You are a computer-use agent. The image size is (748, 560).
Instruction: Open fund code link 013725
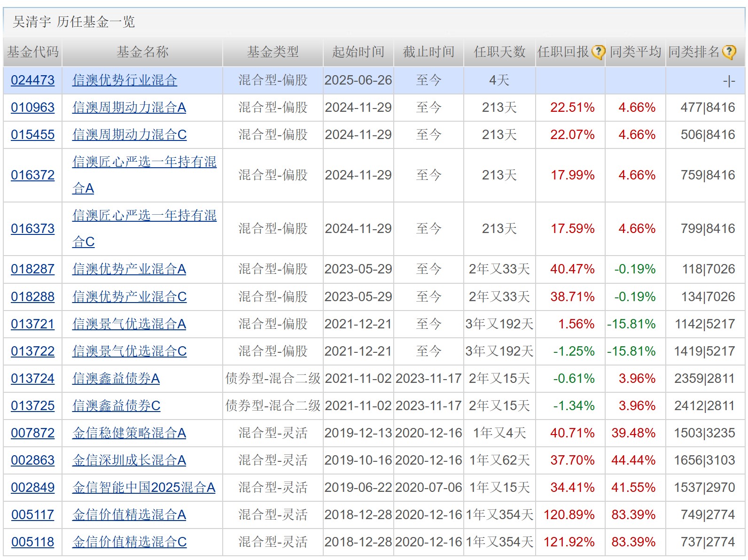32,406
